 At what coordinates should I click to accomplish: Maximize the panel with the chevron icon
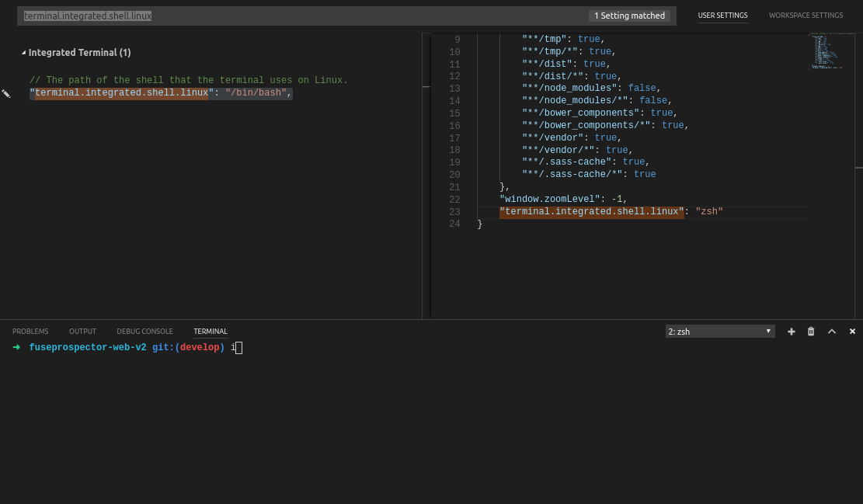click(x=831, y=331)
